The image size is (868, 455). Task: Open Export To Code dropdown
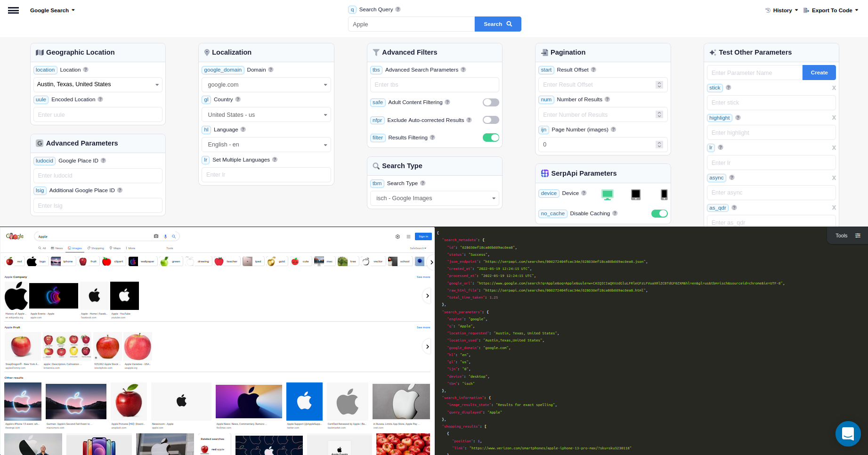[x=831, y=10]
